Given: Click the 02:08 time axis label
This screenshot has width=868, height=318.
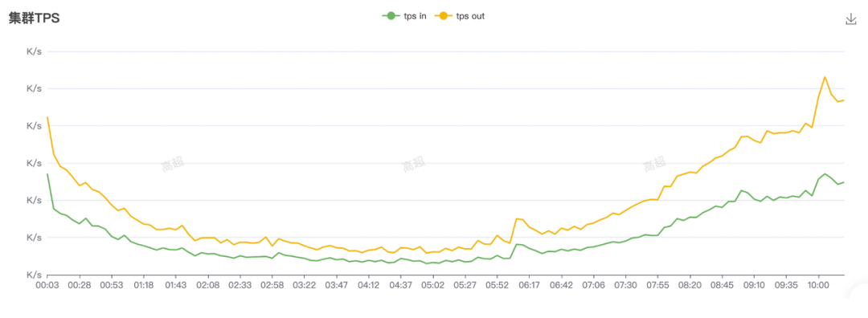Looking at the screenshot, I should click(x=207, y=285).
